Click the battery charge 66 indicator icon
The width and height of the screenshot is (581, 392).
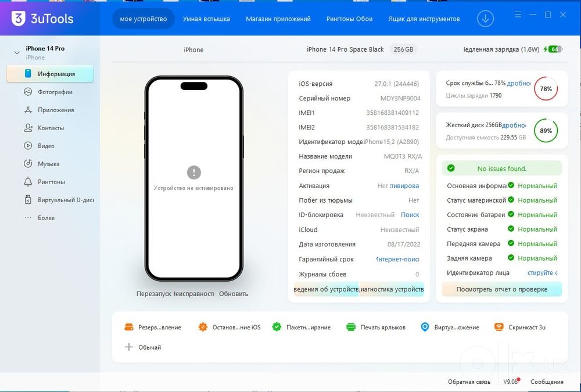(553, 49)
